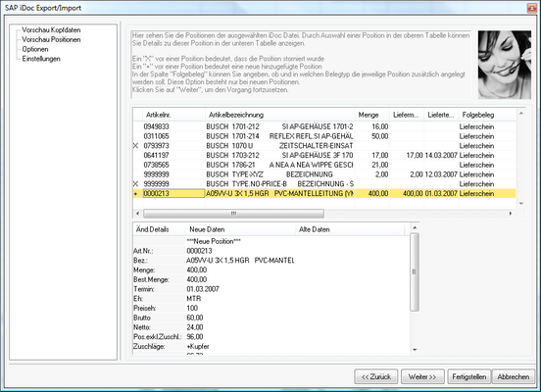Sort by Artikelnr. column header
The height and width of the screenshot is (392, 541).
(x=173, y=115)
